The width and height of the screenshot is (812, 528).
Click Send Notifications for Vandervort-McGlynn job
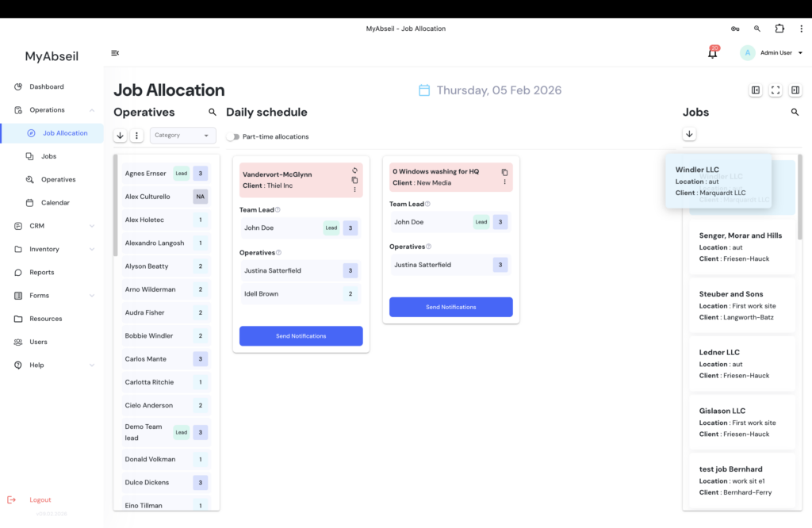(x=301, y=336)
